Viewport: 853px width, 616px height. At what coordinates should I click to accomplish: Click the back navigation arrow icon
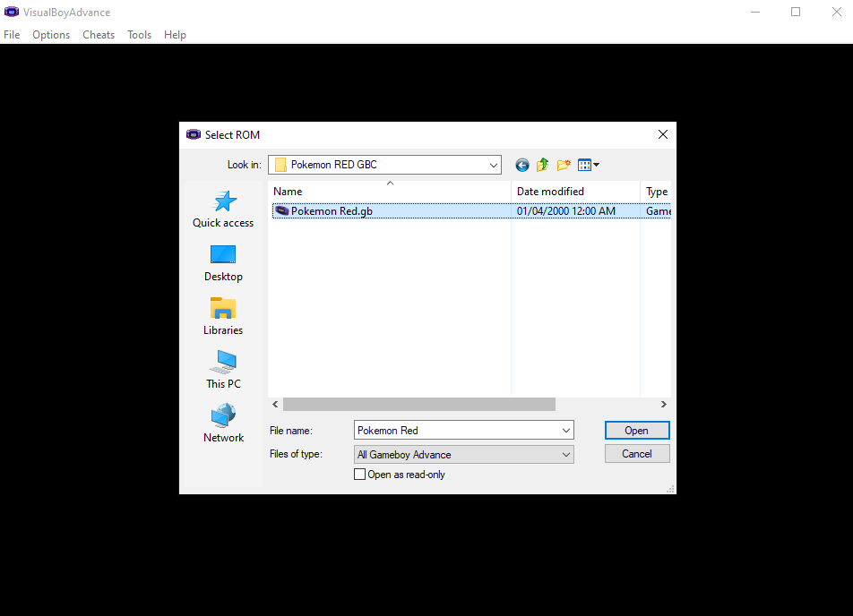tap(521, 165)
